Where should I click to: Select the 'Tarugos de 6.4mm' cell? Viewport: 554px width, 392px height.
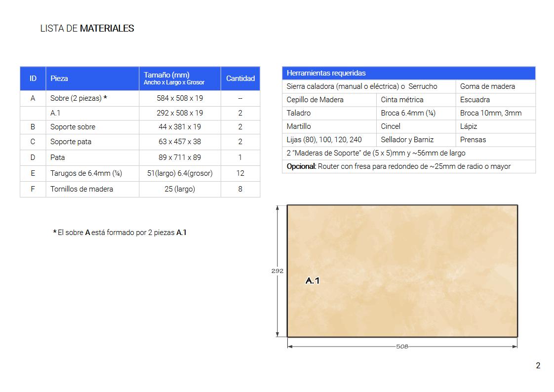click(86, 173)
